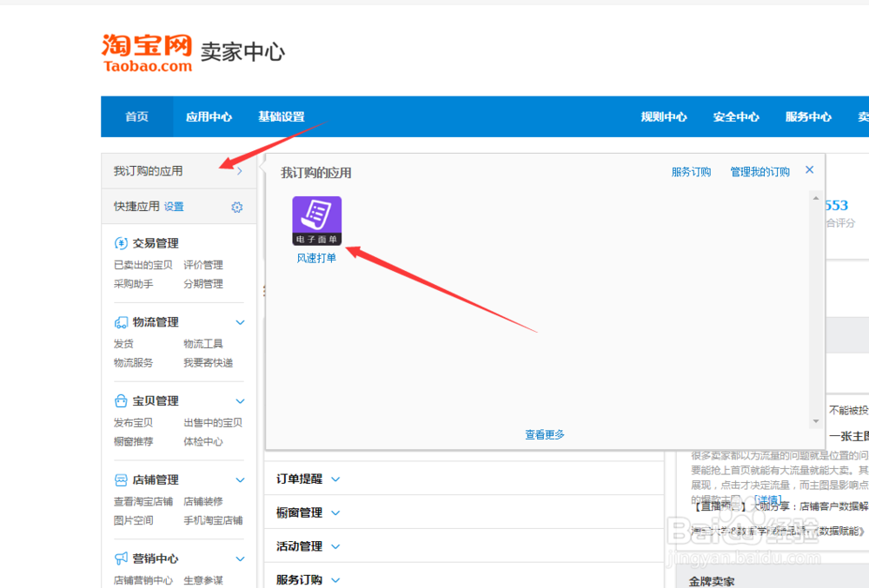
Task: Open the 发货 link
Action: coord(123,344)
